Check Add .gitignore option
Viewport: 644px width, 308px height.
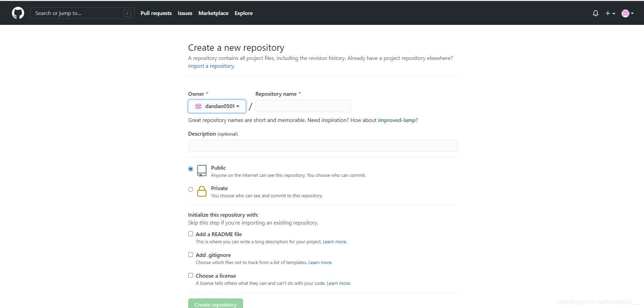(191, 255)
